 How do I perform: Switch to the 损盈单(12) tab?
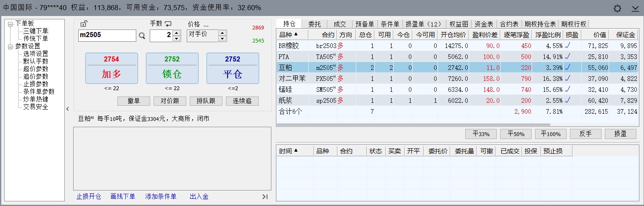pos(424,24)
